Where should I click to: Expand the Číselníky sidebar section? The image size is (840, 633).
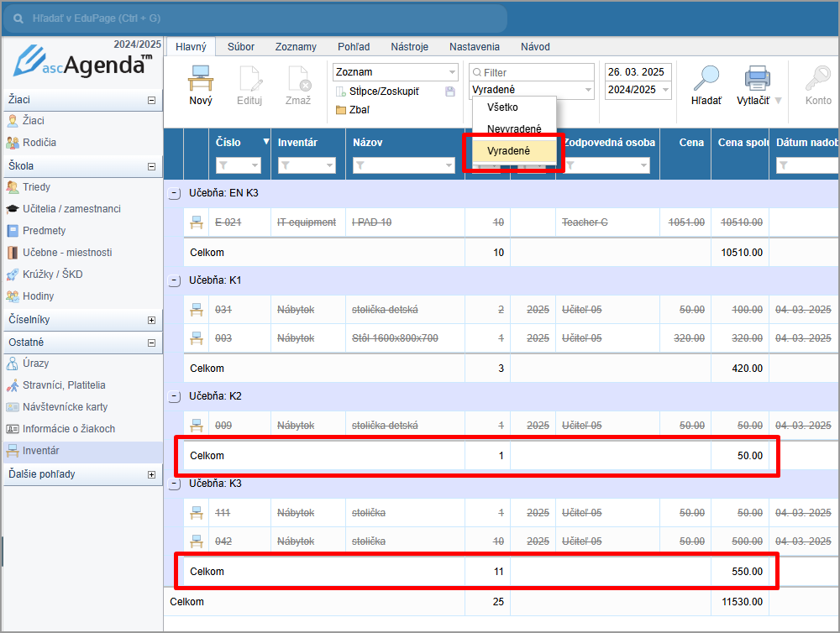pos(151,320)
